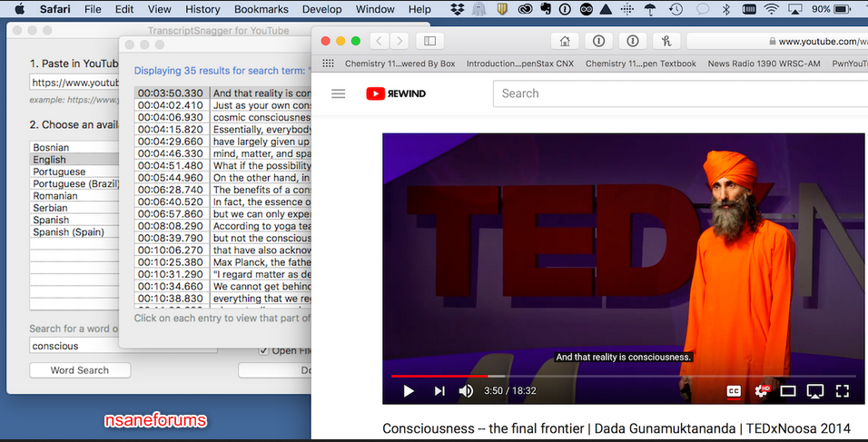
Task: Click the video progress bar
Action: click(x=623, y=376)
